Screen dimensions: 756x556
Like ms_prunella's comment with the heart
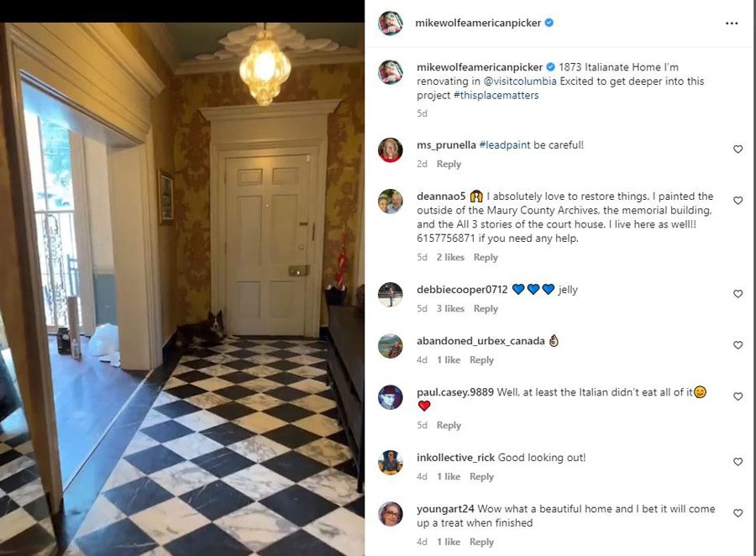[x=738, y=149]
